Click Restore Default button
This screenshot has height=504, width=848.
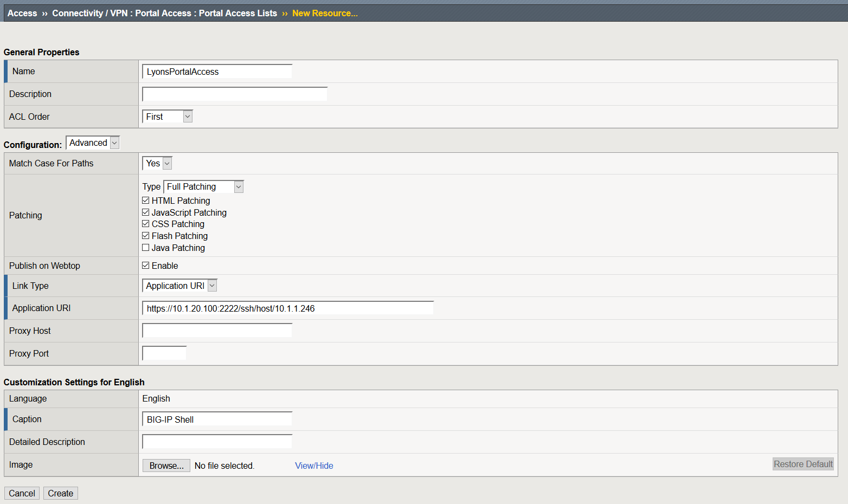(803, 464)
